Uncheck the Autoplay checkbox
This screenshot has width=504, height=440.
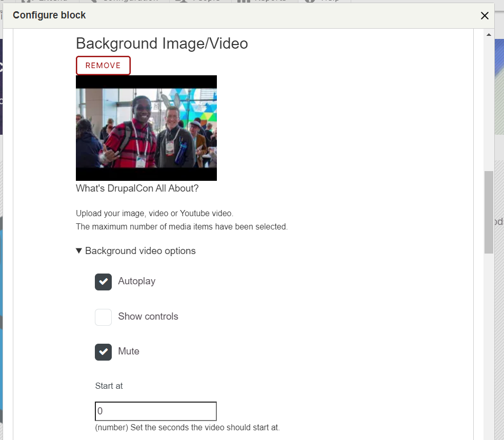(103, 282)
